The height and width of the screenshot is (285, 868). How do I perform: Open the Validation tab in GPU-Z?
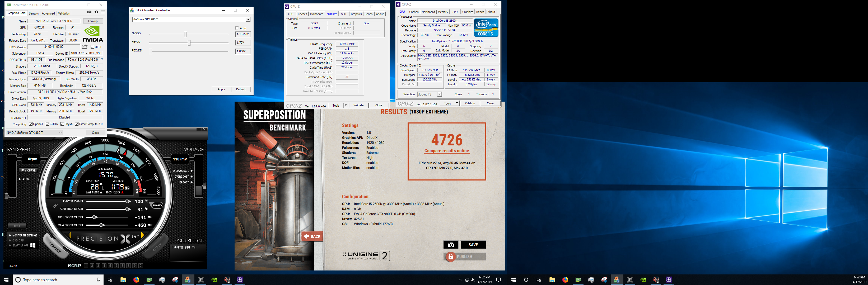(64, 13)
